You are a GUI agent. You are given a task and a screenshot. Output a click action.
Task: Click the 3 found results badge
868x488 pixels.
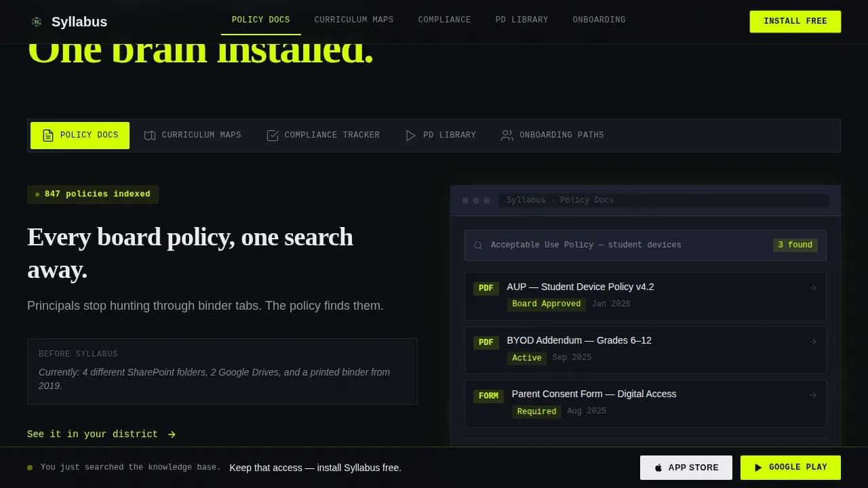795,245
